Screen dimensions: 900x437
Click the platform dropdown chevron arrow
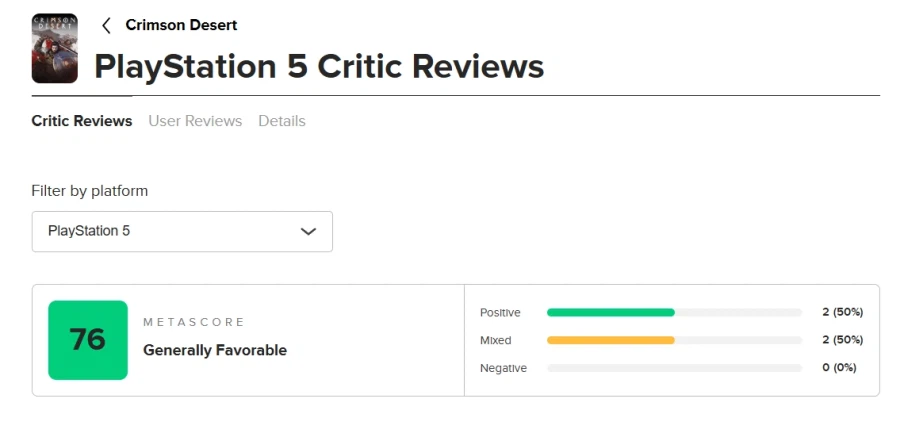(309, 231)
